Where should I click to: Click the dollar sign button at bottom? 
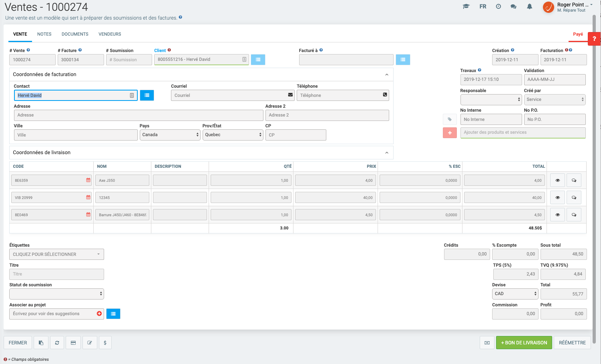pyautogui.click(x=105, y=343)
